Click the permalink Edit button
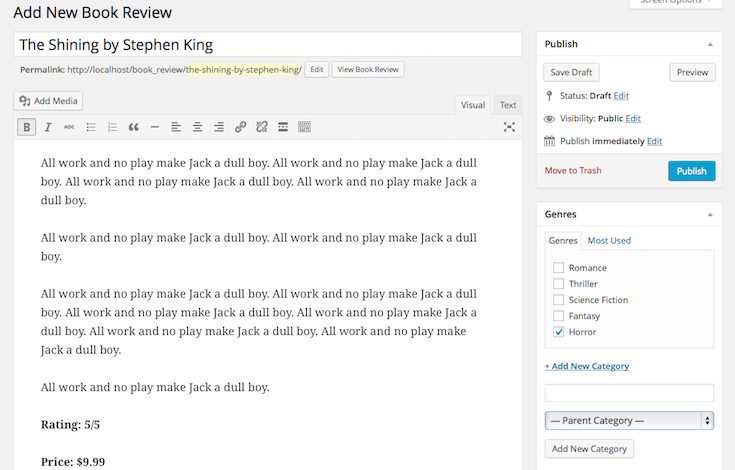This screenshot has height=470, width=735. pos(317,69)
